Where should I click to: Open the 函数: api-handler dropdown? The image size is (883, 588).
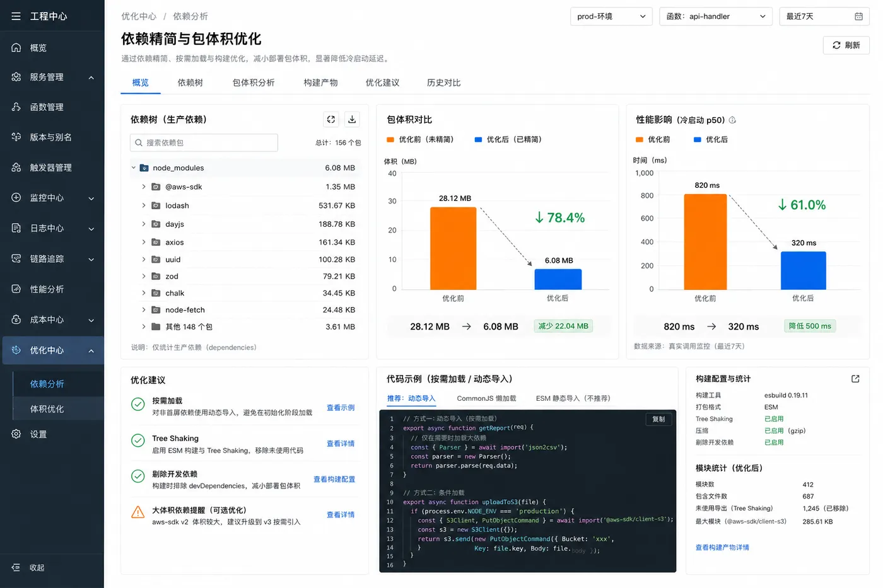point(716,16)
